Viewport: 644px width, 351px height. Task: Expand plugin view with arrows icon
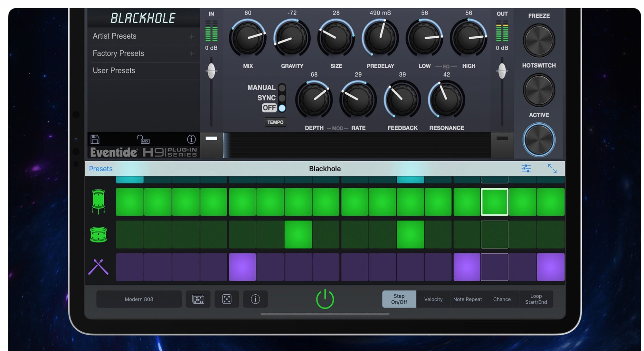pos(552,168)
